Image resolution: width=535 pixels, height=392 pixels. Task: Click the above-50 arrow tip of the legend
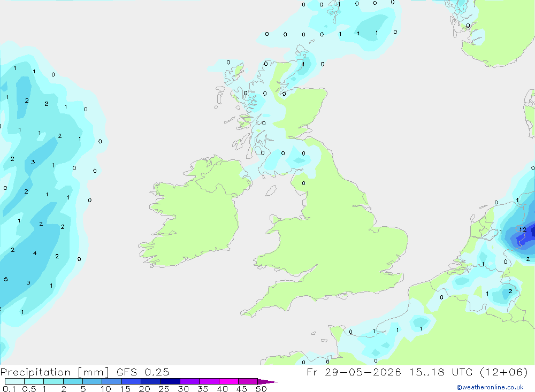(x=267, y=382)
